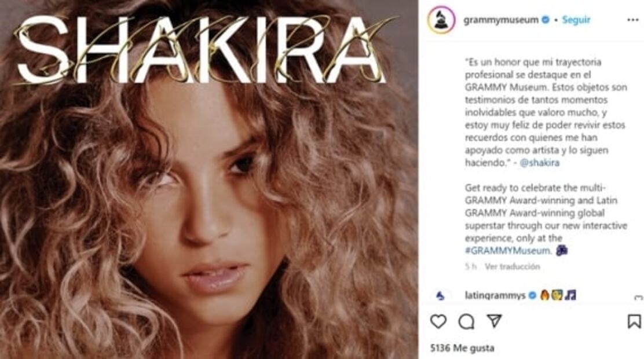This screenshot has height=359, width=644.
Task: Click the latingrammys username in comments
Action: [x=495, y=295]
